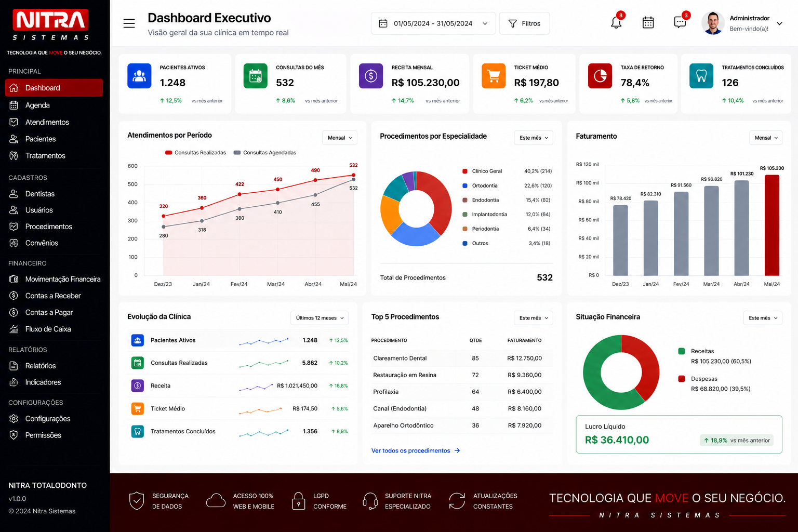This screenshot has height=532, width=798.
Task: Click the red Mai/24 bar in Faturamento
Action: point(772,225)
